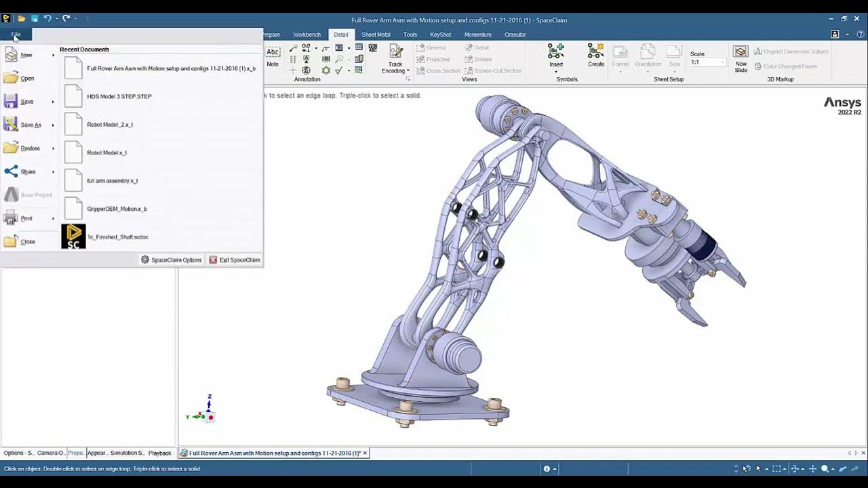Click the status bar info icon
This screenshot has height=488, width=868.
(x=547, y=469)
